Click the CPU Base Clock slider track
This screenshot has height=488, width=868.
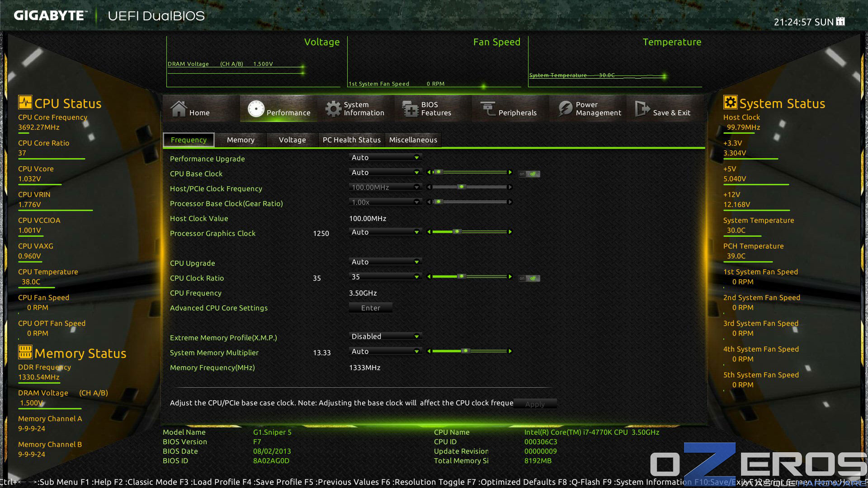(x=469, y=172)
